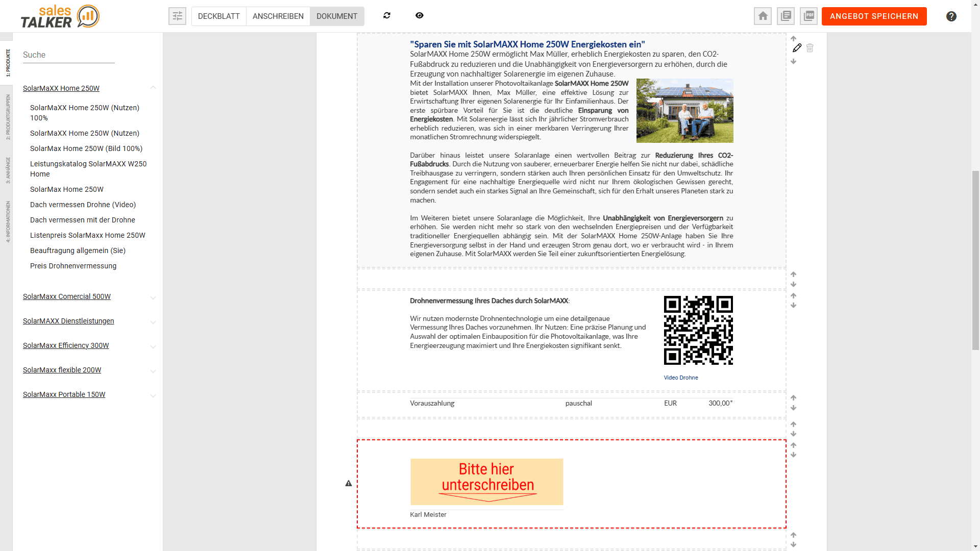The image size is (980, 551).
Task: Click warning triangle beside signature block
Action: (x=349, y=483)
